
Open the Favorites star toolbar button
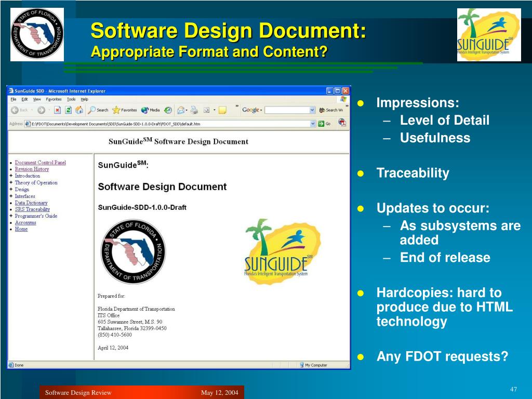click(125, 110)
